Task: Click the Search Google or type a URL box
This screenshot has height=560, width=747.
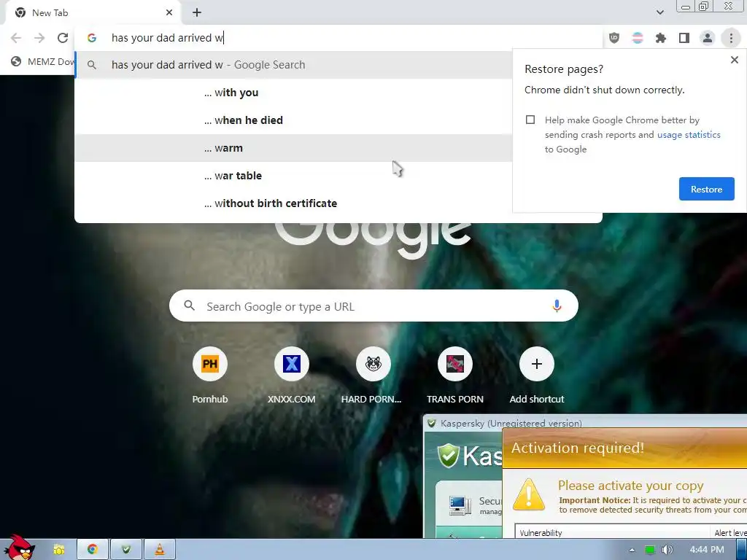Action: coord(373,306)
